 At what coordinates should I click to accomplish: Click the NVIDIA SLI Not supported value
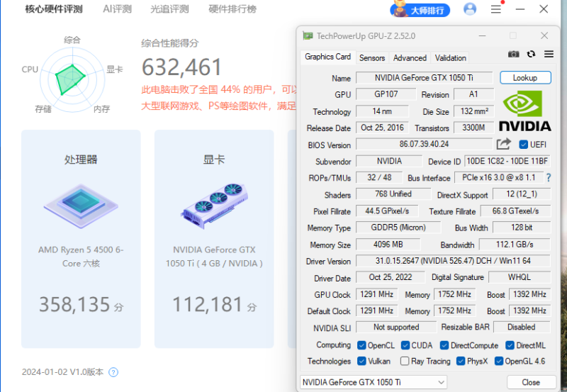click(x=396, y=327)
